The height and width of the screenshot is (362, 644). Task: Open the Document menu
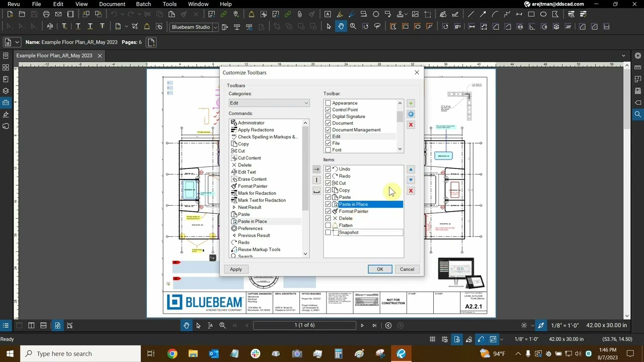pos(112,4)
